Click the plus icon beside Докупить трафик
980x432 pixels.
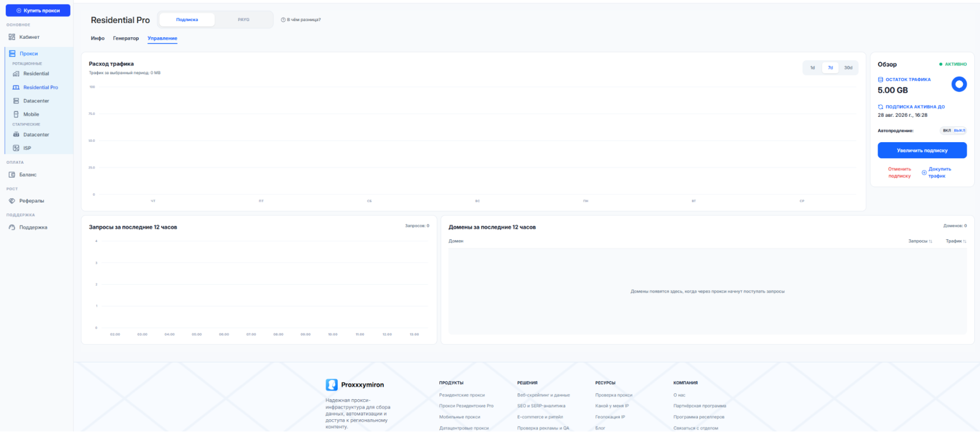(924, 173)
